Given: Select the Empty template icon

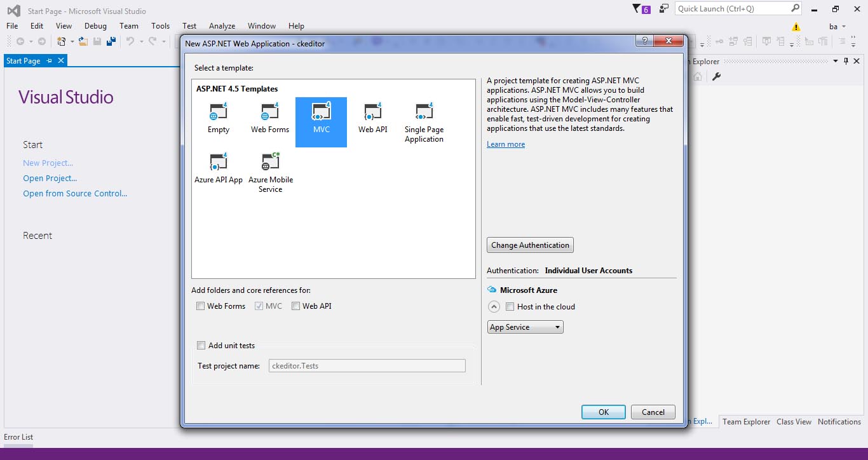Looking at the screenshot, I should pos(218,114).
